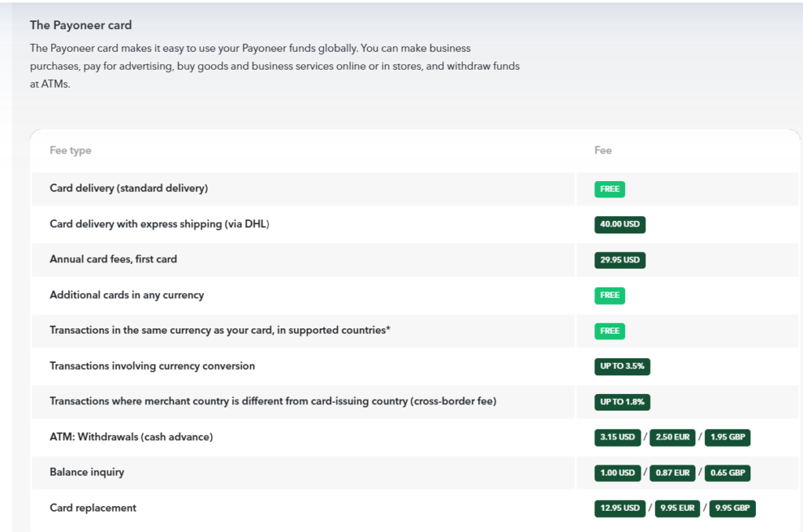This screenshot has height=532, width=803.
Task: Click the UP TO 1.8% cross-border fee badge
Action: (622, 402)
